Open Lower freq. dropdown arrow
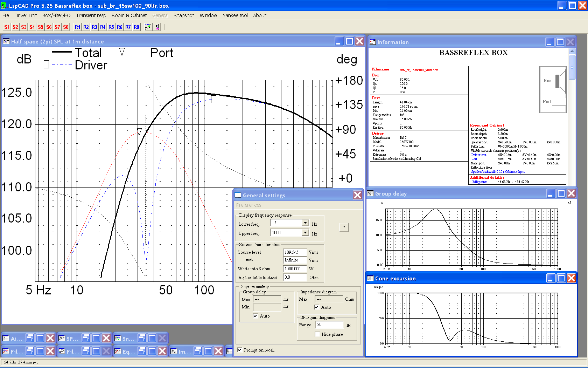 tap(305, 223)
